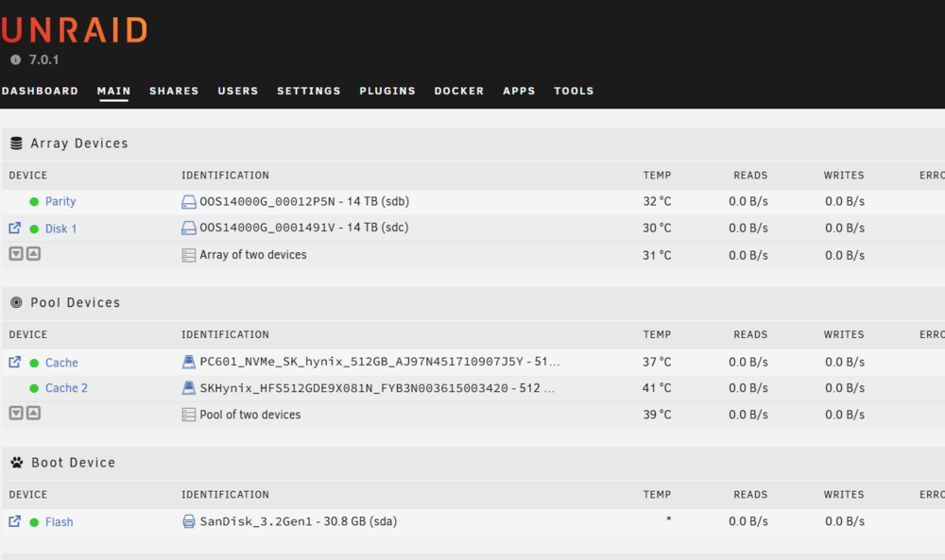
Task: Spin down all array devices
Action: 16,253
